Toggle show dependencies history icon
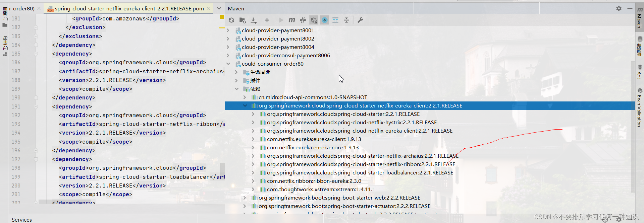The height and width of the screenshot is (223, 644). [x=314, y=20]
